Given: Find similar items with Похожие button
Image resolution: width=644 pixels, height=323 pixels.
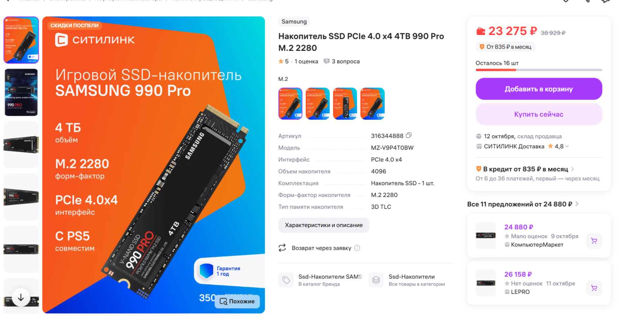Looking at the screenshot, I should (237, 301).
